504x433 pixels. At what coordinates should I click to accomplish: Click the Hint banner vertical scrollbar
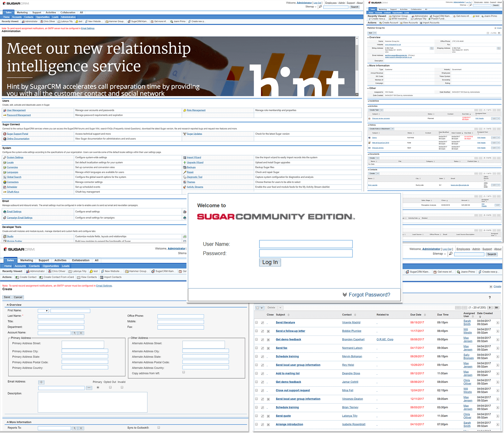pos(357,58)
